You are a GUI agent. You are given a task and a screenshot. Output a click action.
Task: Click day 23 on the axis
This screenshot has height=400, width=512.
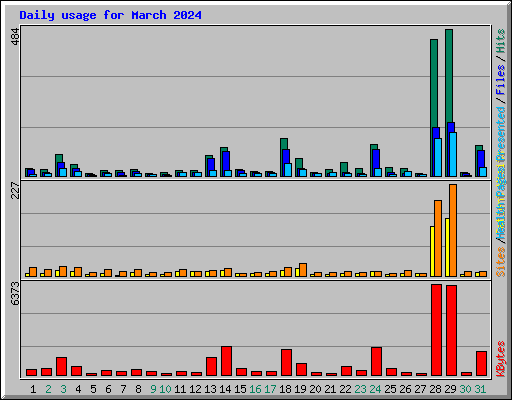360,389
